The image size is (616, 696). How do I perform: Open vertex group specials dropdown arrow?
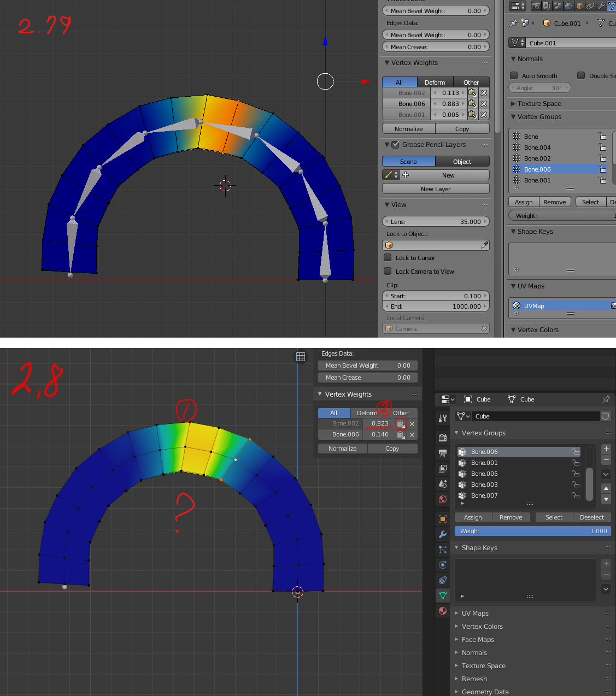pyautogui.click(x=606, y=474)
